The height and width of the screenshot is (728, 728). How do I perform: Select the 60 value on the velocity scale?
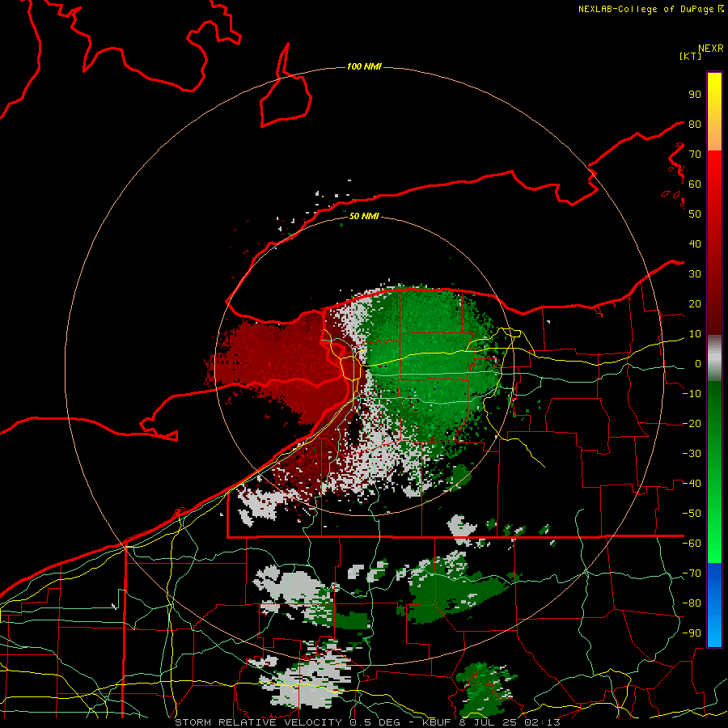pyautogui.click(x=695, y=184)
